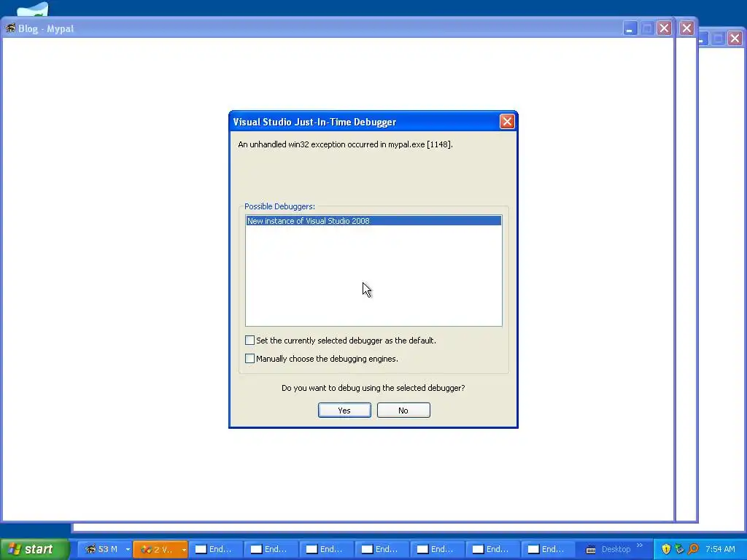Click the 7:54 AM system clock

(720, 549)
